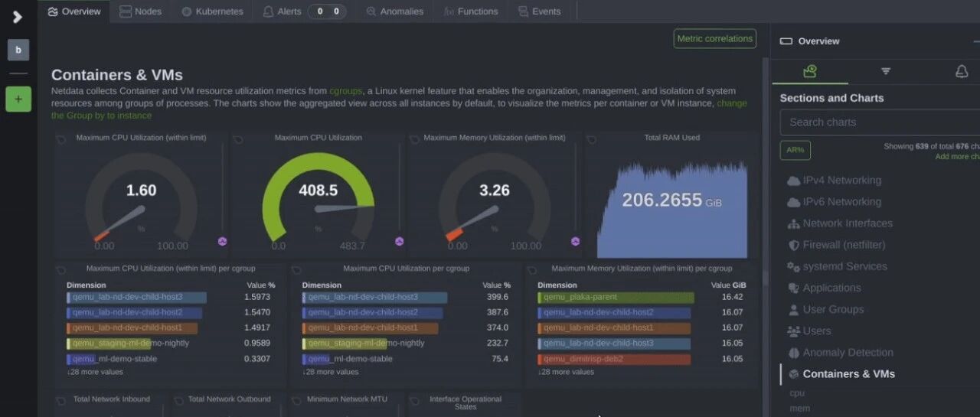
Task: Click the purple anomaly icon on the 1.60 gauge
Action: [x=223, y=241]
